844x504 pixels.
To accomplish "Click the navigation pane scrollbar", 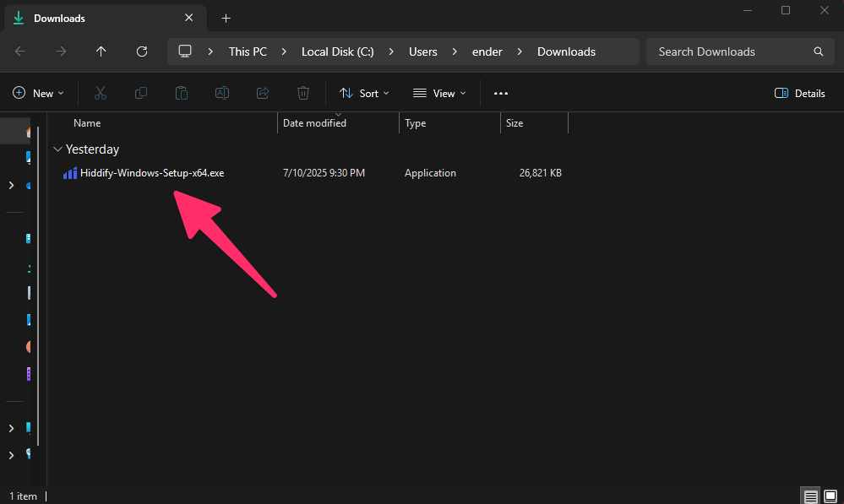I will [38, 285].
